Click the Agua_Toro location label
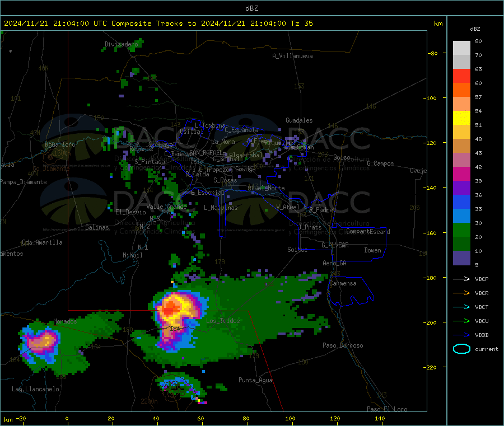The width and height of the screenshot is (504, 426). pyautogui.click(x=60, y=144)
